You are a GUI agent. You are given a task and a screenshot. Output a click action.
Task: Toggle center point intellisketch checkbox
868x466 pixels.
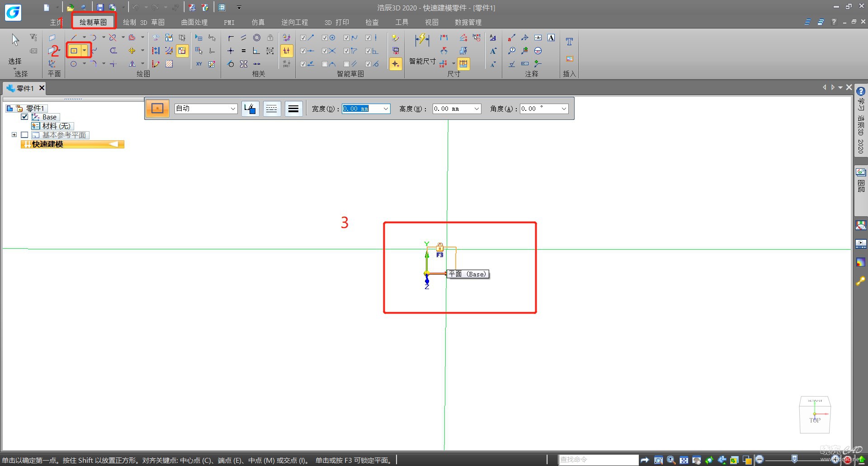click(325, 38)
